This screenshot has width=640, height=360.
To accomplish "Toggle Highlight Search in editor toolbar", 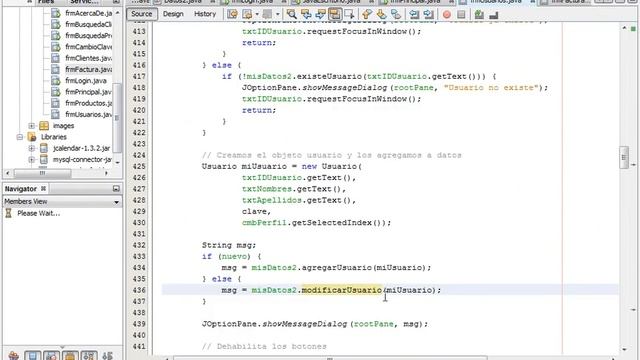I will (335, 15).
